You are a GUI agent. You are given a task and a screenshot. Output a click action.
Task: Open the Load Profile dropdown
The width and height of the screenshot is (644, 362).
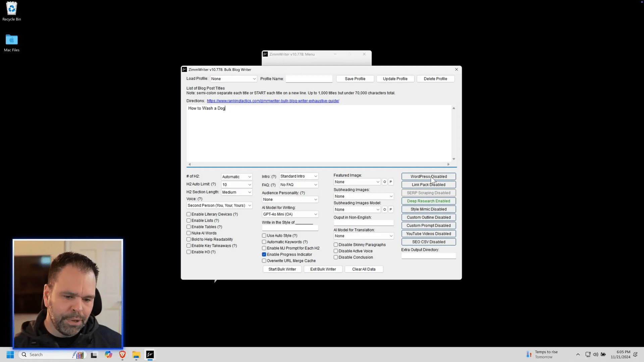[233, 79]
